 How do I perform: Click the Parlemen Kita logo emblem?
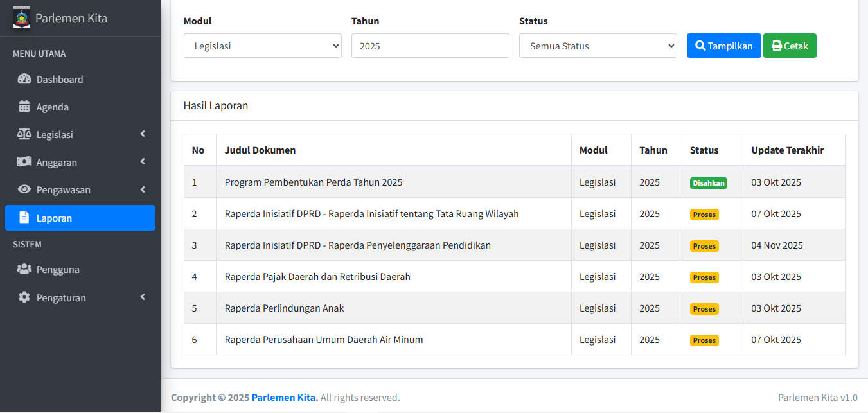click(x=22, y=17)
